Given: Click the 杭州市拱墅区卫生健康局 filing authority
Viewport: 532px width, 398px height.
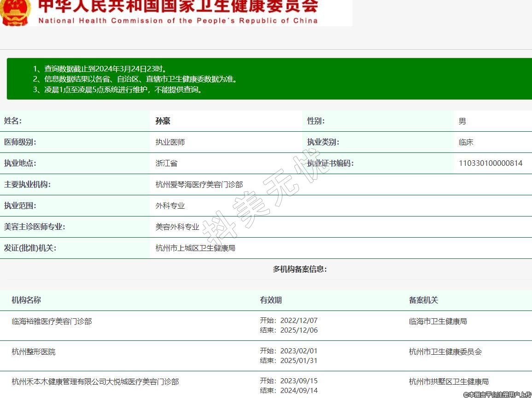Looking at the screenshot, I should coord(449,381).
